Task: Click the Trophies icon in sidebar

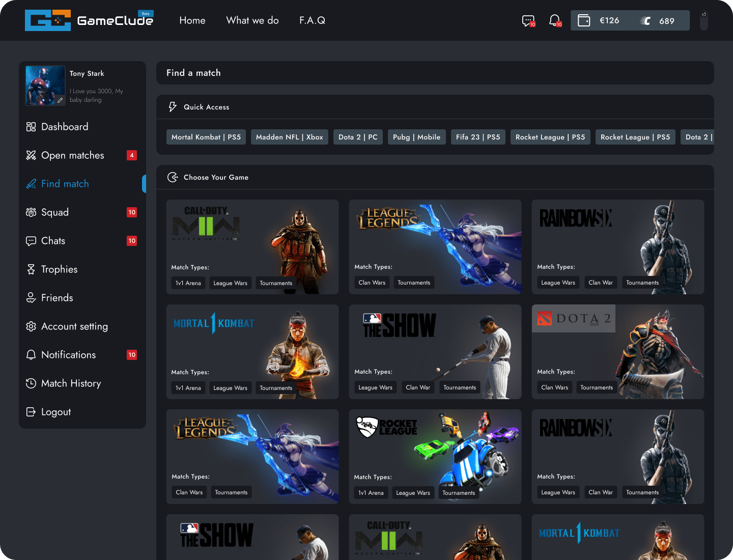Action: 31,269
